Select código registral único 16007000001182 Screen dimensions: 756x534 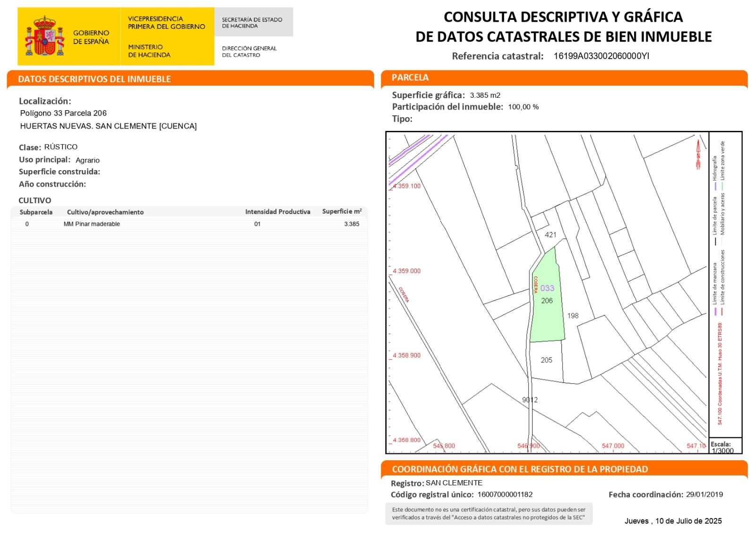click(505, 495)
